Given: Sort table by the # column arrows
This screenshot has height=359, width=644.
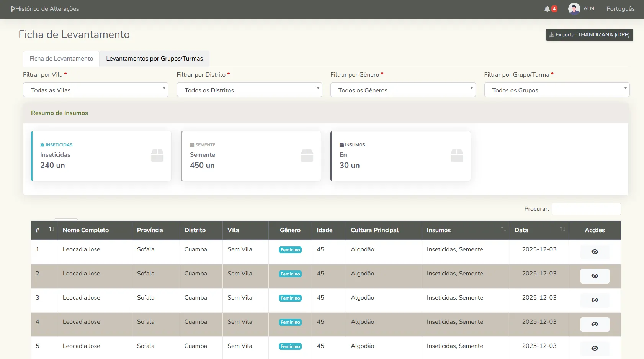Looking at the screenshot, I should (51, 229).
